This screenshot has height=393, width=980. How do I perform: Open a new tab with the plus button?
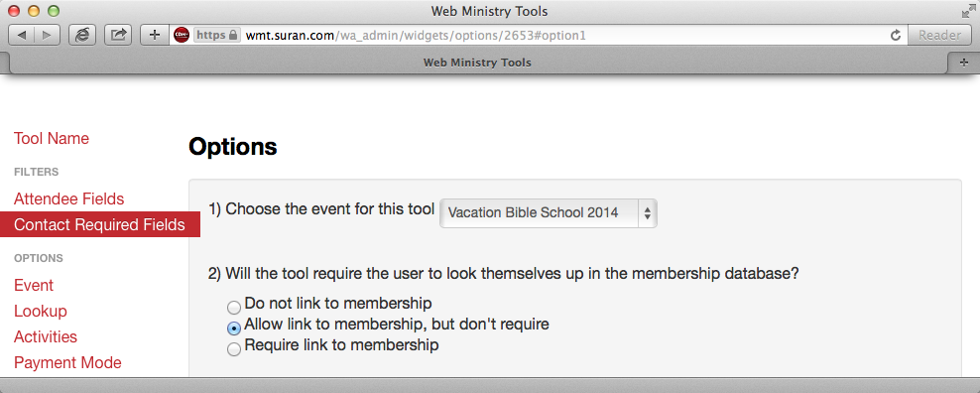[964, 63]
